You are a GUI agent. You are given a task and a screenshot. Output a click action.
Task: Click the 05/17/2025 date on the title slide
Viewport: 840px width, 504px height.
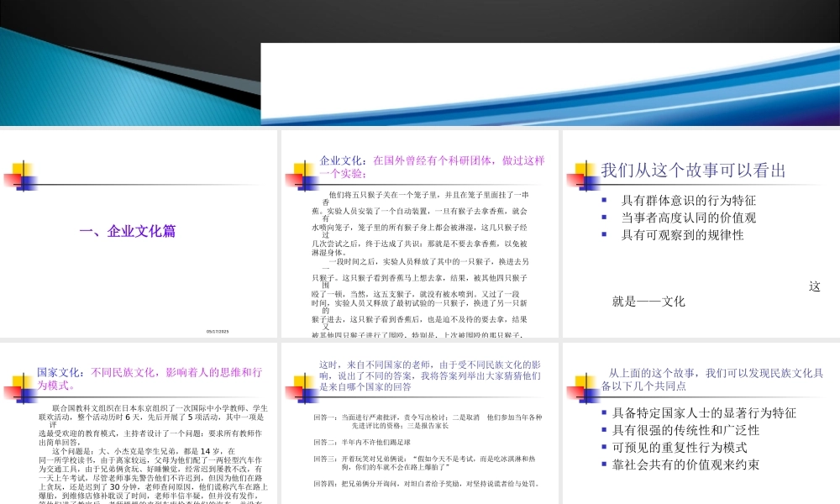tap(217, 332)
